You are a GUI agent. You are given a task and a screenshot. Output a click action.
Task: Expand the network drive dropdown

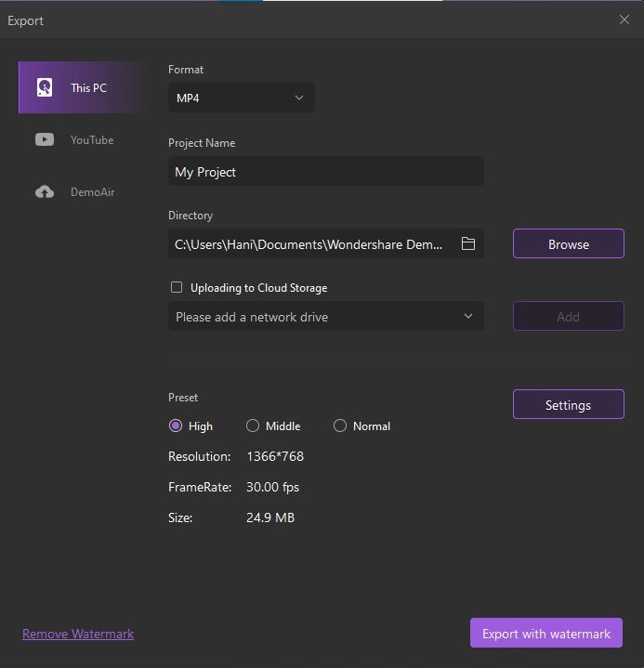[325, 317]
